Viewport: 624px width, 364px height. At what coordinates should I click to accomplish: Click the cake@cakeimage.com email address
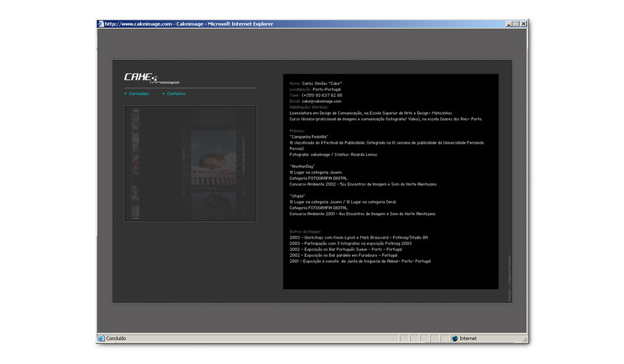(321, 101)
